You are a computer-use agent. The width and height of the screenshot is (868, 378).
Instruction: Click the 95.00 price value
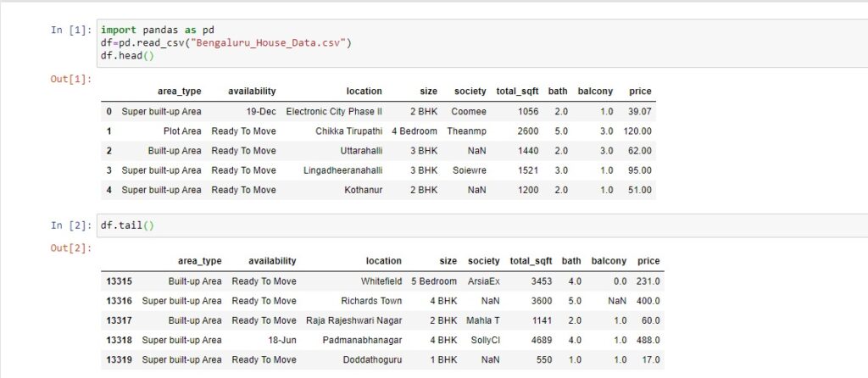click(x=640, y=170)
